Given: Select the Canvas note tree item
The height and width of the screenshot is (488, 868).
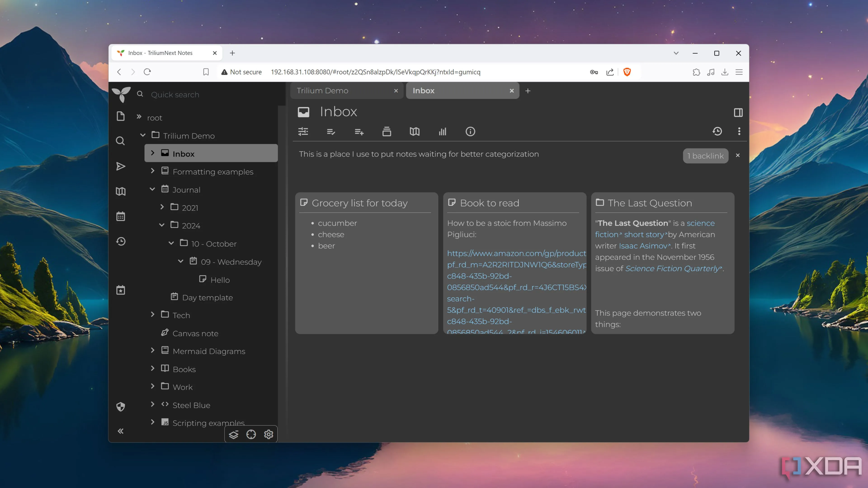Looking at the screenshot, I should point(195,333).
